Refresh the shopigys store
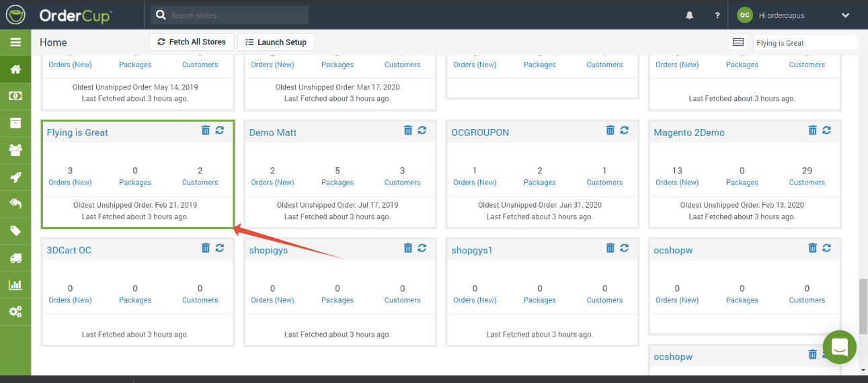The height and width of the screenshot is (383, 868). [x=422, y=248]
